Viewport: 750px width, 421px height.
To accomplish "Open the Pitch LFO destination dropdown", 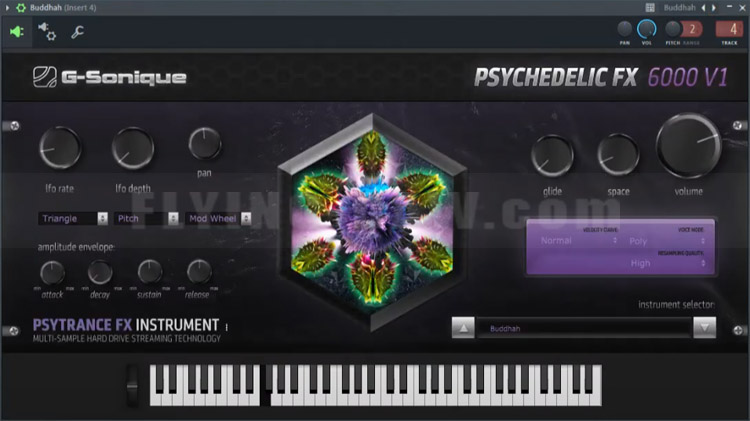I will click(146, 219).
